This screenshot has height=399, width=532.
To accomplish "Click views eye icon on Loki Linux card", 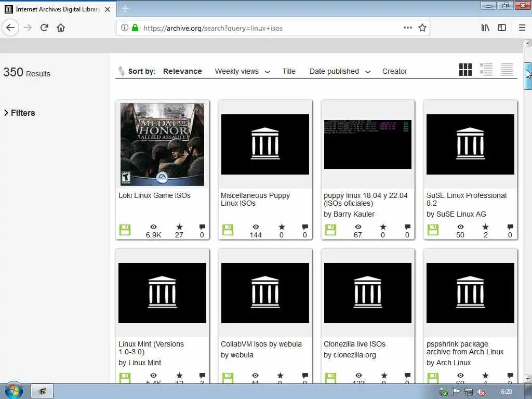I will click(153, 227).
